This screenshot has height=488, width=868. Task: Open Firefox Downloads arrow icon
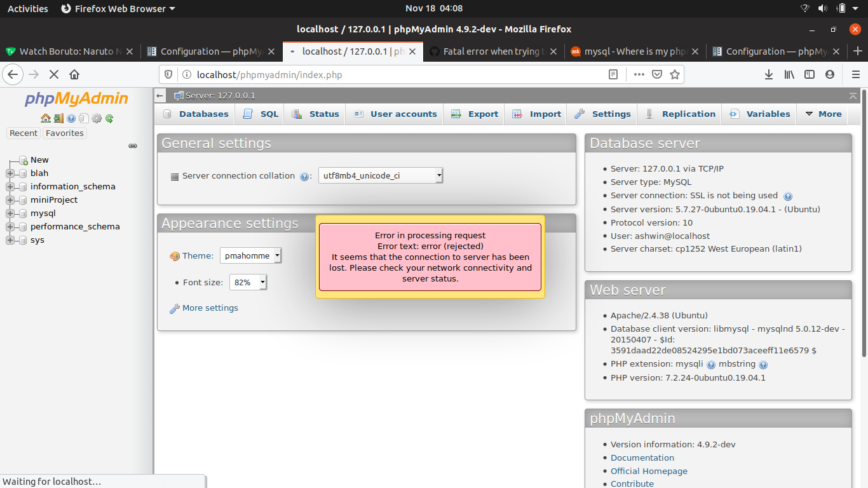coord(769,74)
